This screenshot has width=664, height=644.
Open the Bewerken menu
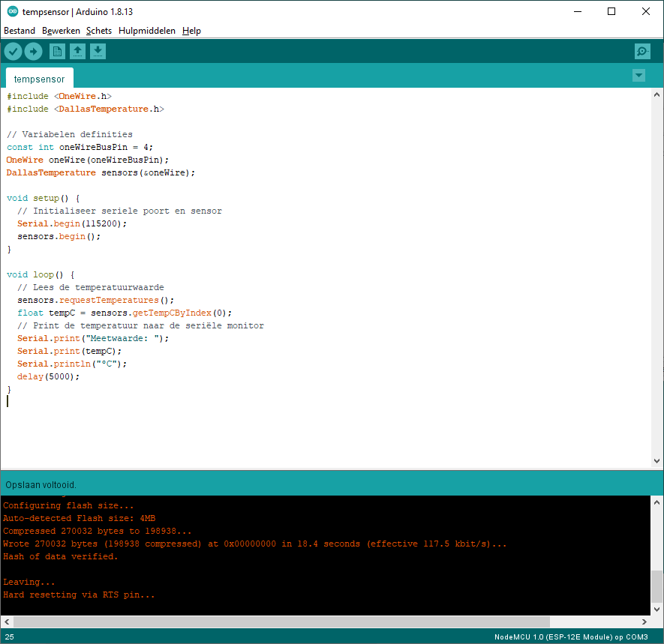coord(61,31)
